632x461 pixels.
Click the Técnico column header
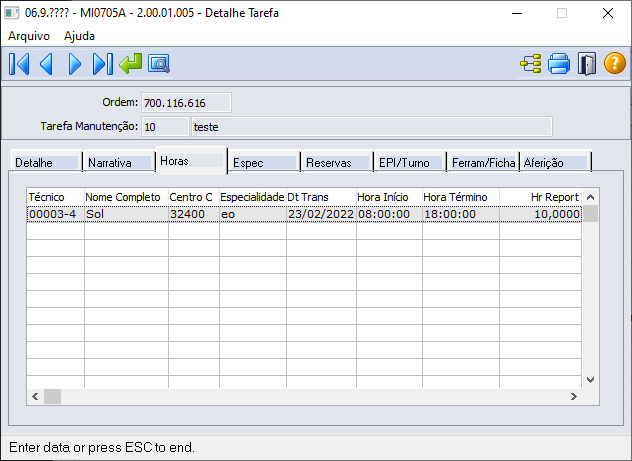tap(56, 197)
